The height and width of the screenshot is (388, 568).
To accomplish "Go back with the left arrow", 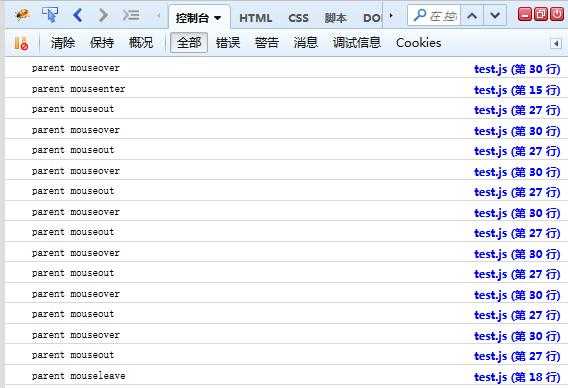I will coord(78,15).
